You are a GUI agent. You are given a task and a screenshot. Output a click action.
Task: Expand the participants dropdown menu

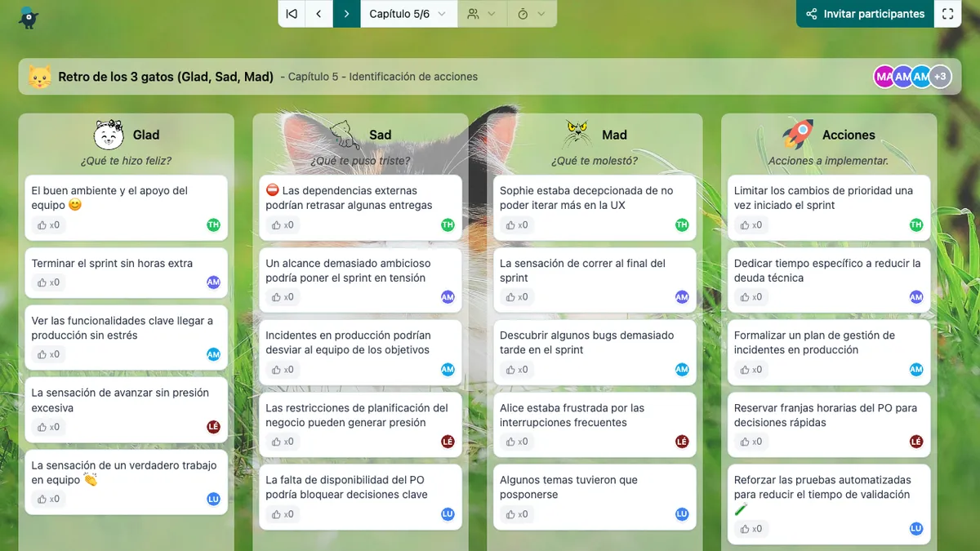pyautogui.click(x=482, y=14)
